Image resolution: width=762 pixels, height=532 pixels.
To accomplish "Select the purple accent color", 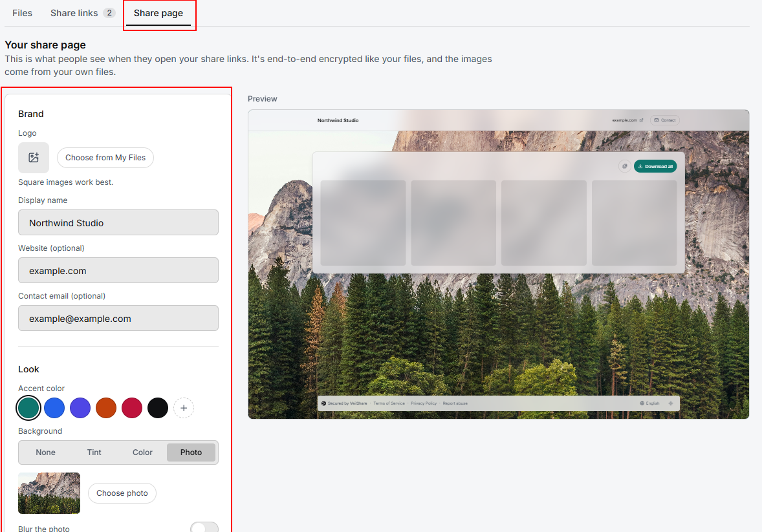I will click(80, 408).
